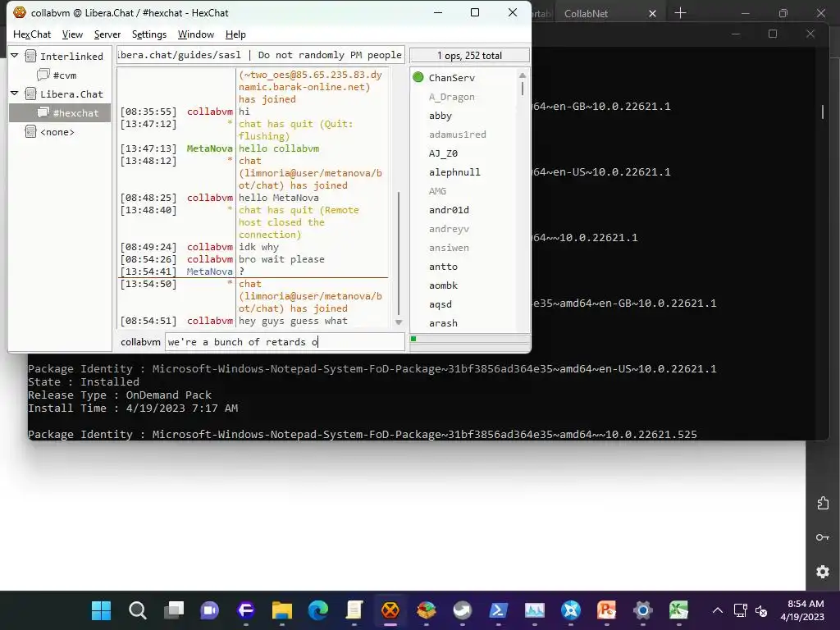The width and height of the screenshot is (840, 630).
Task: Open the colorful box app in taskbar
Action: click(427, 610)
